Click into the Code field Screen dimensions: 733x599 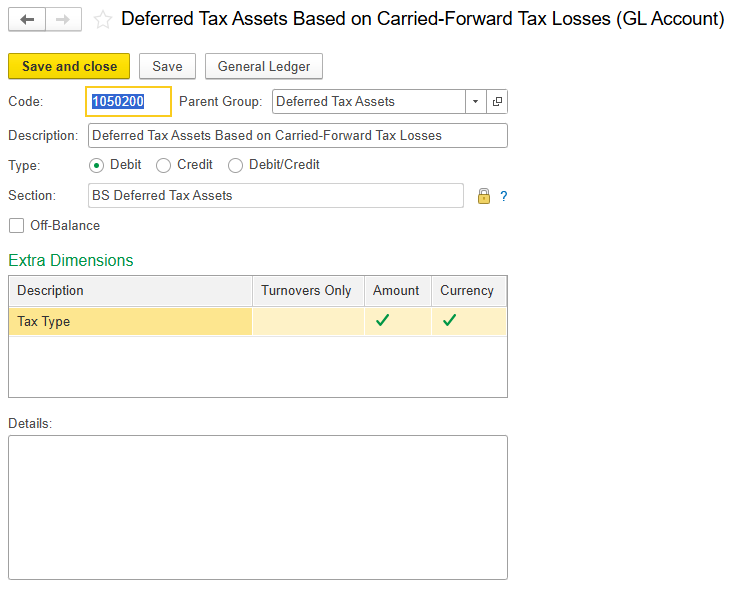pyautogui.click(x=129, y=101)
